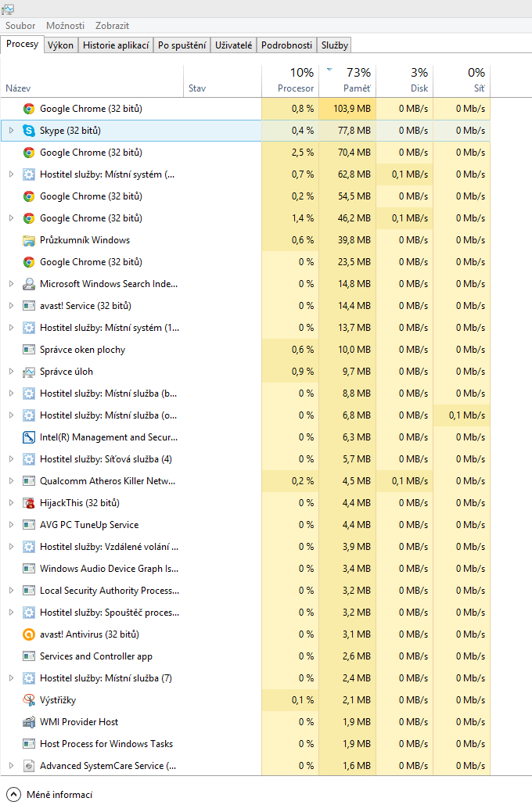The width and height of the screenshot is (532, 805).
Task: Sort by the Procesor column header
Action: pos(290,81)
